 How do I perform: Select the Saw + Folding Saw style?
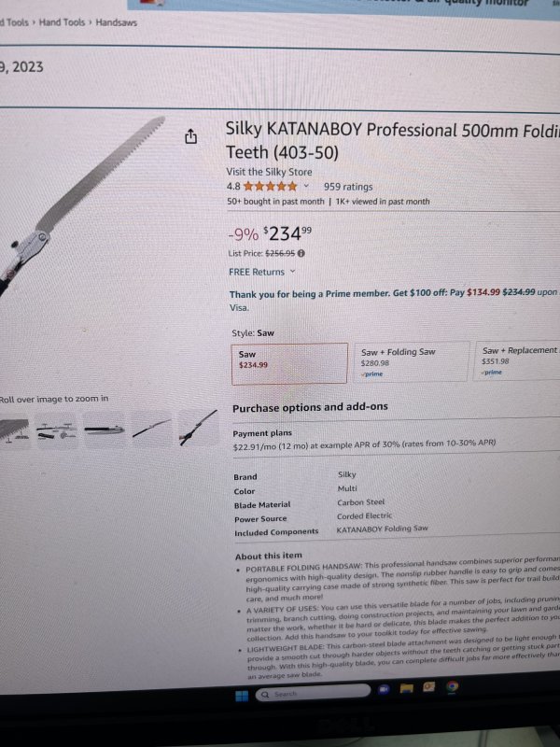[411, 361]
